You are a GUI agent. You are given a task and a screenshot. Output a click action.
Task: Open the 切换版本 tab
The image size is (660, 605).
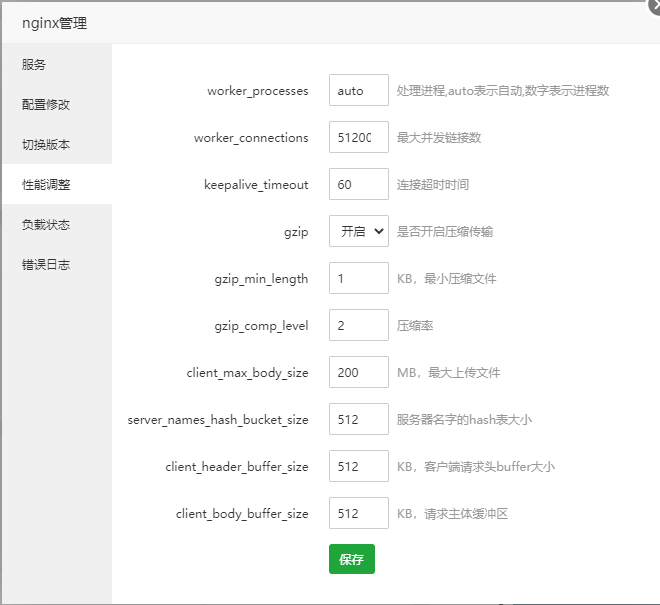(57, 144)
